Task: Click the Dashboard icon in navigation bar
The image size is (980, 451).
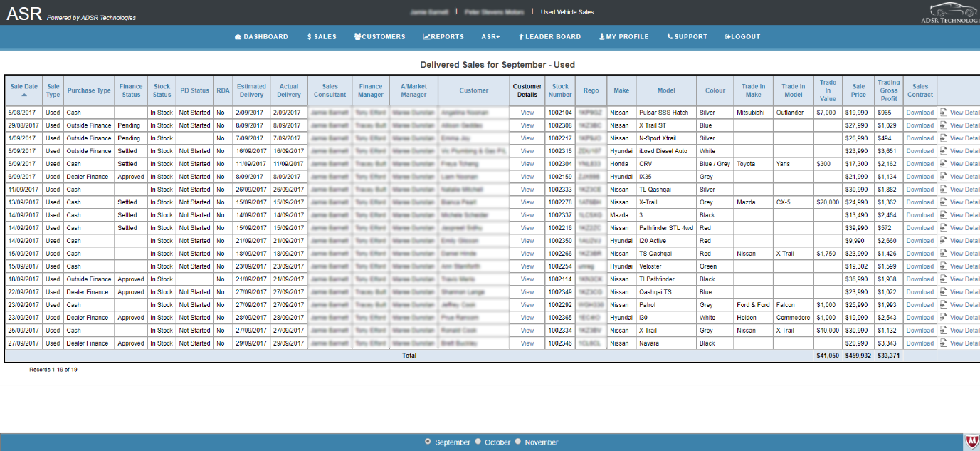Action: pos(238,37)
